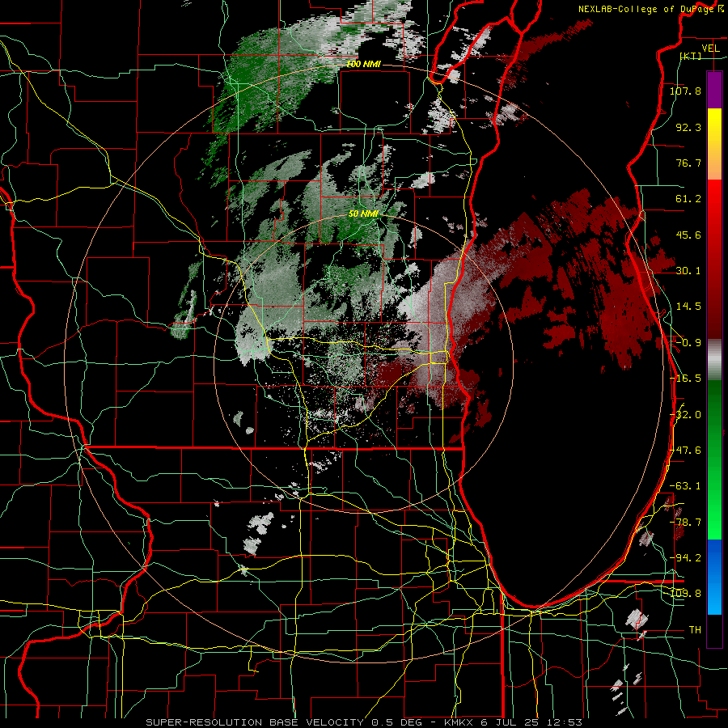Click the 30.1 velocity scale value
Viewport: 728px width, 728px height.
click(688, 270)
